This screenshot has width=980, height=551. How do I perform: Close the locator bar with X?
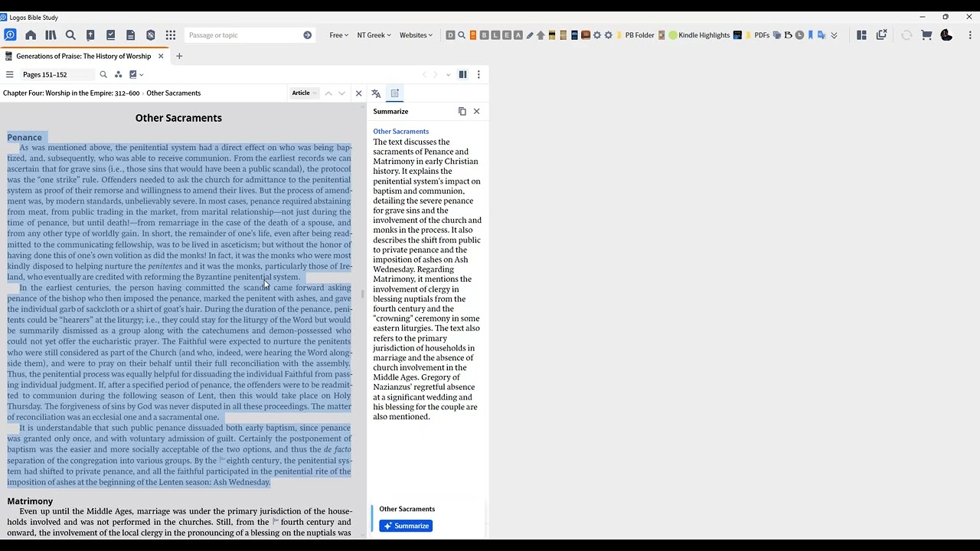pos(358,93)
